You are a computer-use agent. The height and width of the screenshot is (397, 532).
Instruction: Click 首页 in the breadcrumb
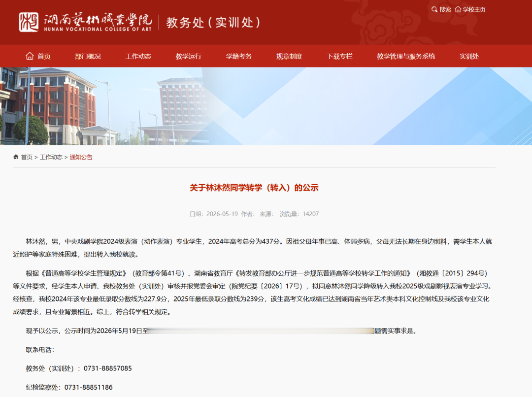pos(27,157)
